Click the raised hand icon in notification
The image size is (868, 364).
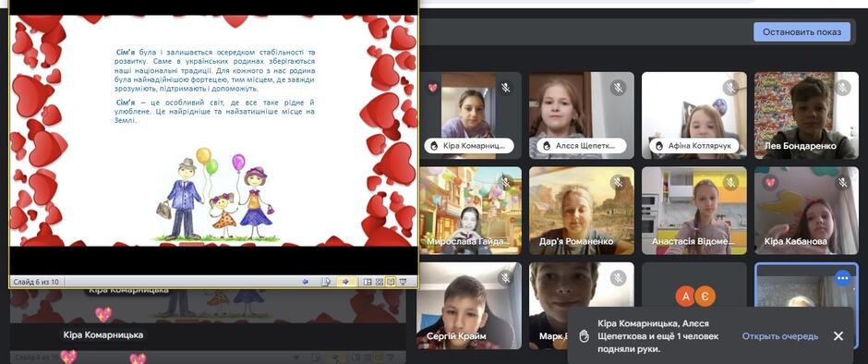(584, 336)
